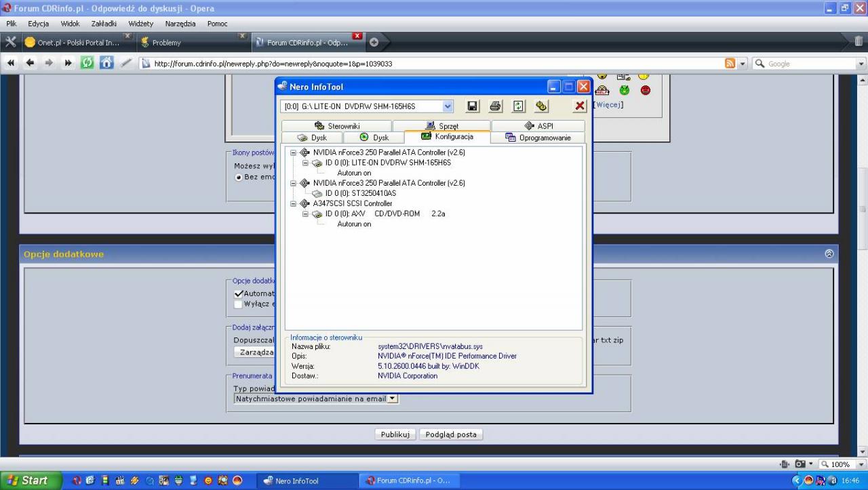Open the Dysk tab with the grey drive icon
Image resolution: width=868 pixels, height=490 pixels.
tap(312, 138)
